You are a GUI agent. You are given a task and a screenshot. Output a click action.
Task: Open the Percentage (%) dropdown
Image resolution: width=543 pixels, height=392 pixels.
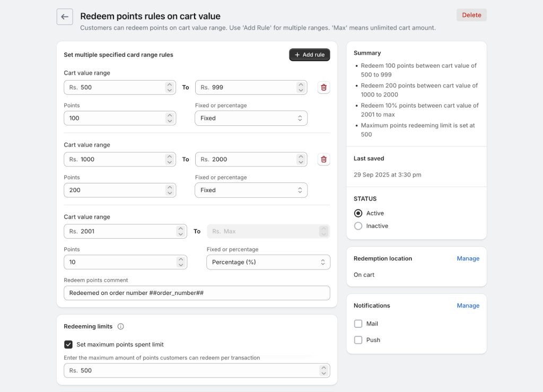[268, 262]
